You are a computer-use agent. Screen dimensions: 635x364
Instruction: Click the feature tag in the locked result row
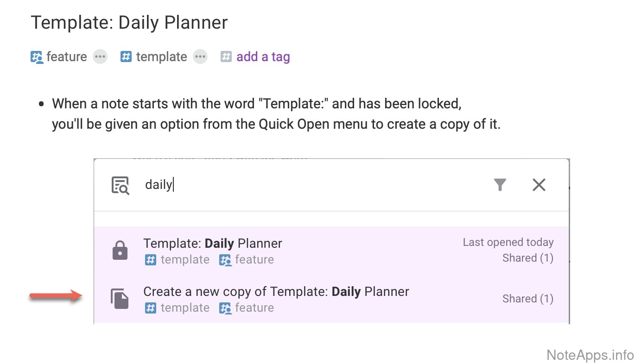247,260
